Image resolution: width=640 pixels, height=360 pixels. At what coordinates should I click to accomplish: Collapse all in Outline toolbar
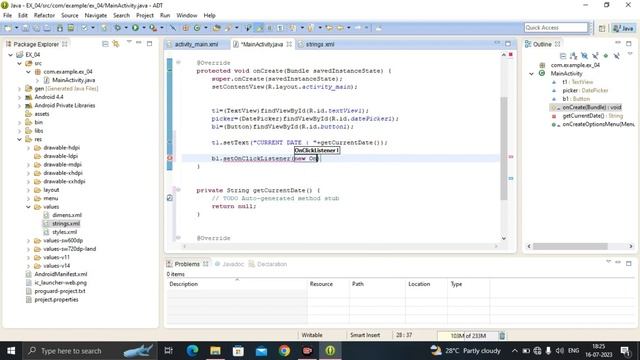pos(563,56)
